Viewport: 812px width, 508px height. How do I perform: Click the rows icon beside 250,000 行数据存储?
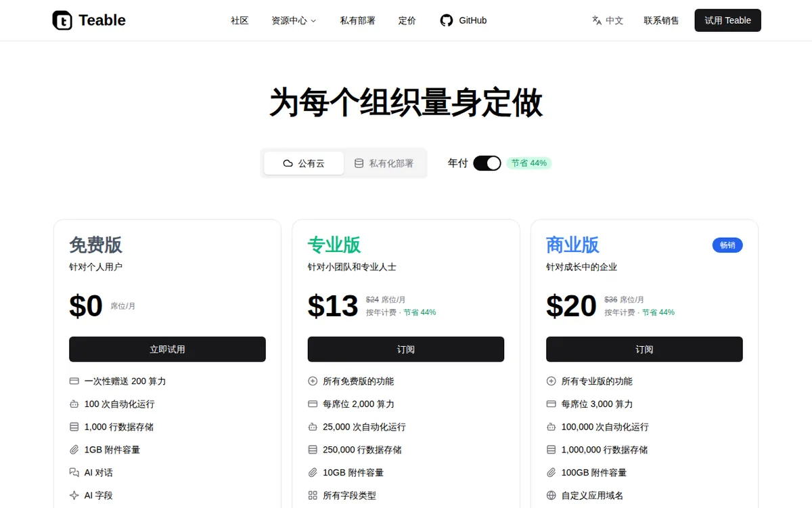[x=313, y=450]
